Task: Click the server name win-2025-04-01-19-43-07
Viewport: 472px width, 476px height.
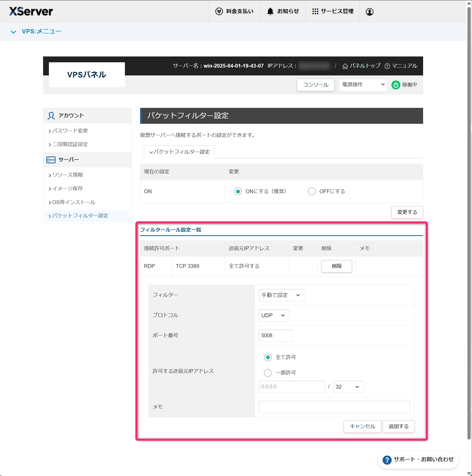Action: tap(234, 66)
